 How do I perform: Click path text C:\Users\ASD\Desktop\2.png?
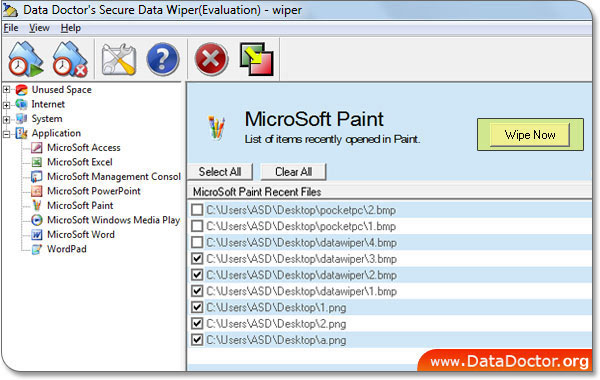[x=276, y=324]
